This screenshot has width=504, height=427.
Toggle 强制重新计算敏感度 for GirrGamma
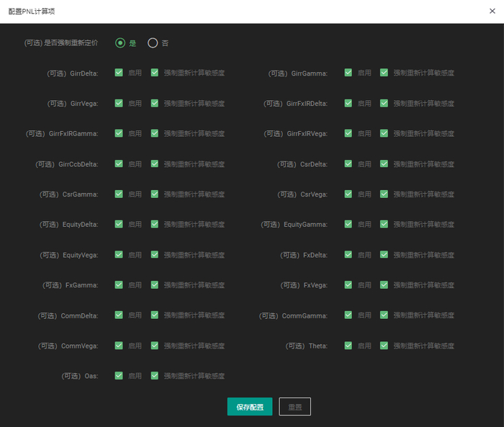coord(384,73)
